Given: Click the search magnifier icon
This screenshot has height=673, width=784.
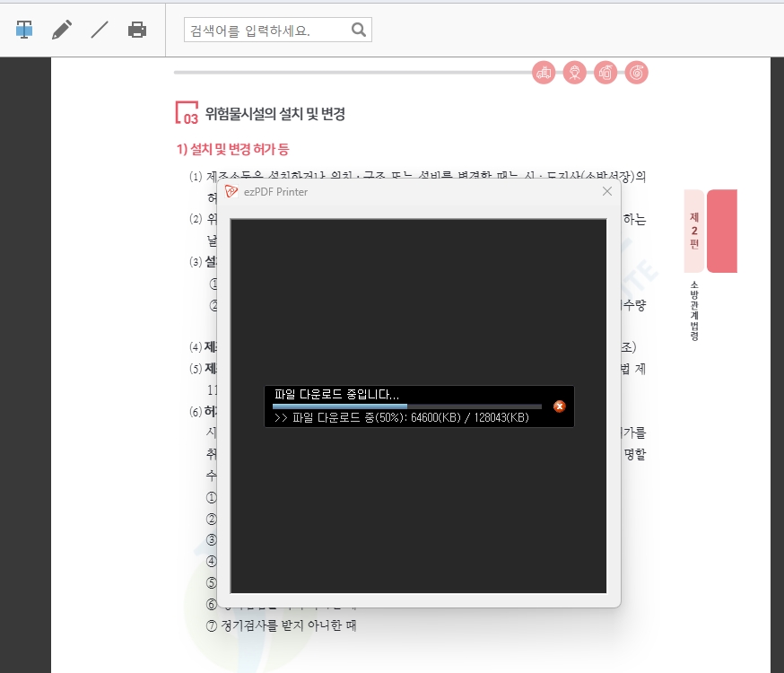Looking at the screenshot, I should coord(358,29).
